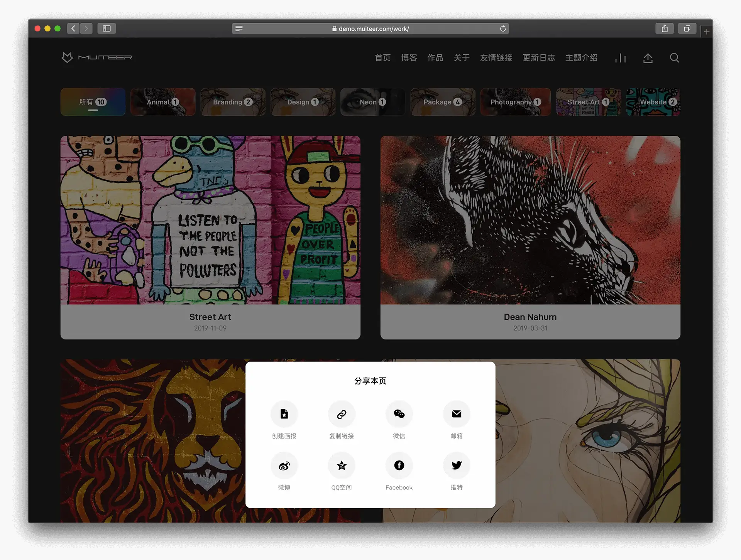Open the 首页 navigation item
The height and width of the screenshot is (560, 741).
click(x=383, y=58)
